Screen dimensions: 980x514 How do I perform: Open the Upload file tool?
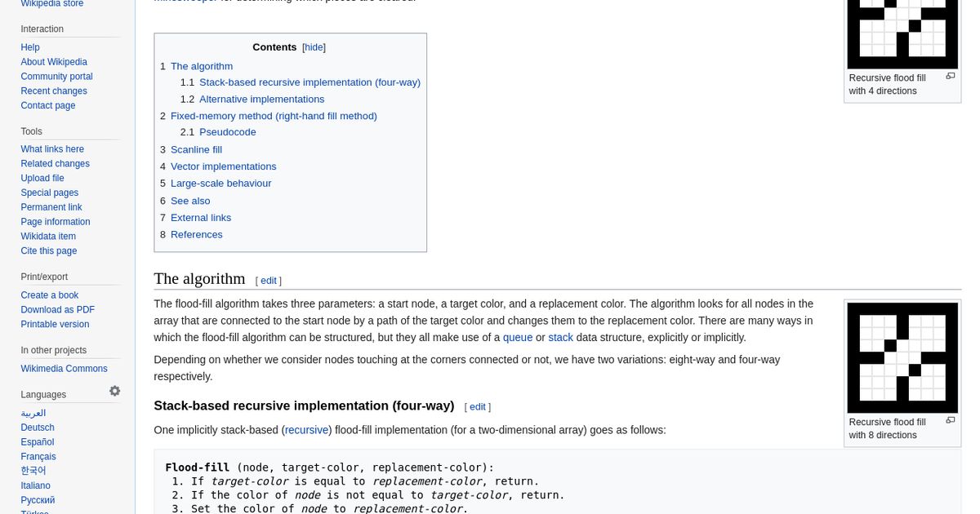click(x=42, y=178)
